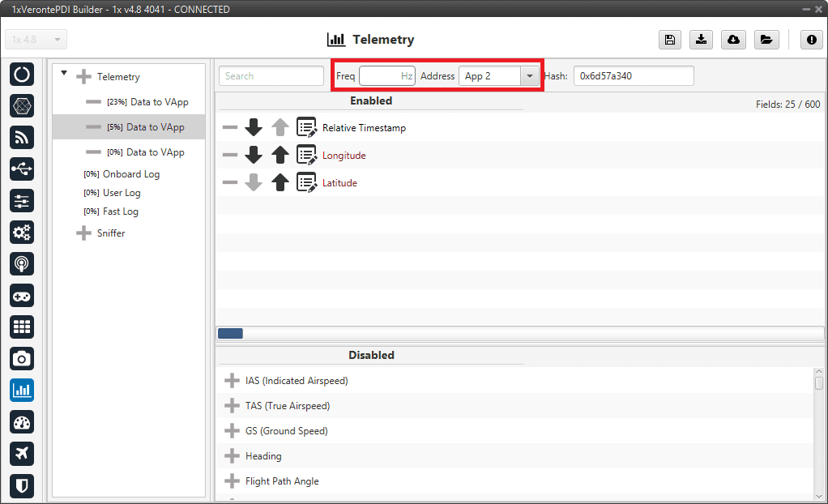This screenshot has width=828, height=504.
Task: Add GS (Ground Speed) to enabled fields
Action: coord(232,430)
